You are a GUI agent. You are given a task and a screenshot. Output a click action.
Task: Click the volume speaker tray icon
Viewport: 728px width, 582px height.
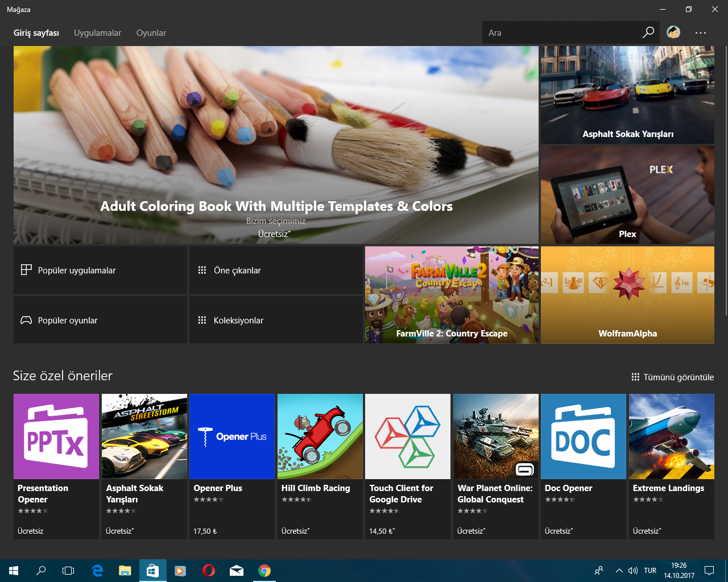tap(633, 571)
